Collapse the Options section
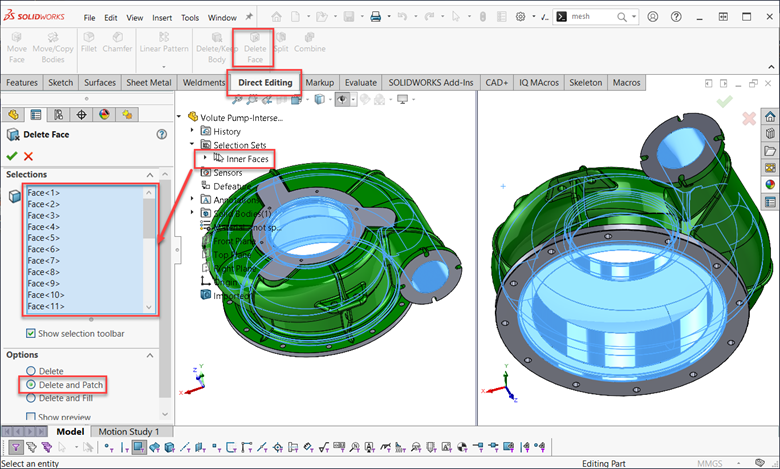Image resolution: width=780 pixels, height=469 pixels. pos(150,355)
